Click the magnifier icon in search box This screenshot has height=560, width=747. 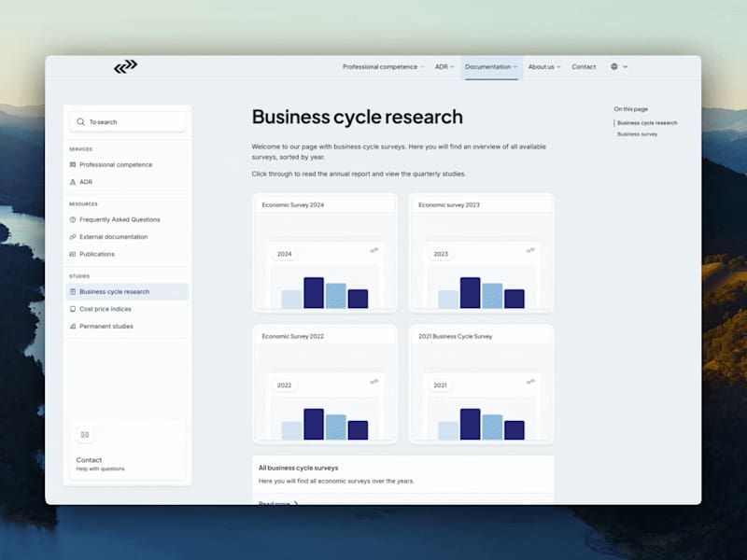80,122
